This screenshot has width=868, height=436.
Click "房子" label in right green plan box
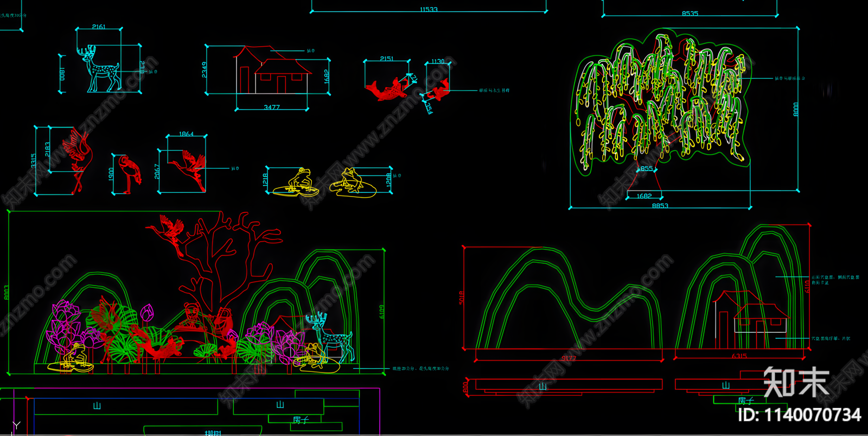746,401
